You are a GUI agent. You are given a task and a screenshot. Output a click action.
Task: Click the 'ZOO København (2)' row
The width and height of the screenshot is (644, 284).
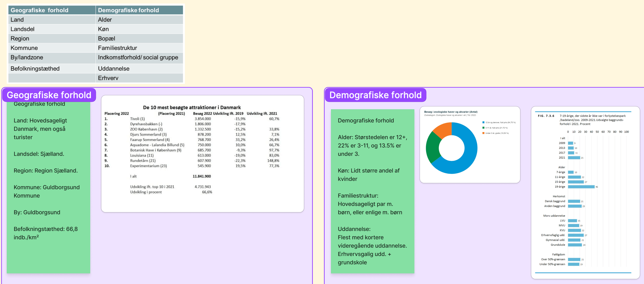click(x=192, y=129)
